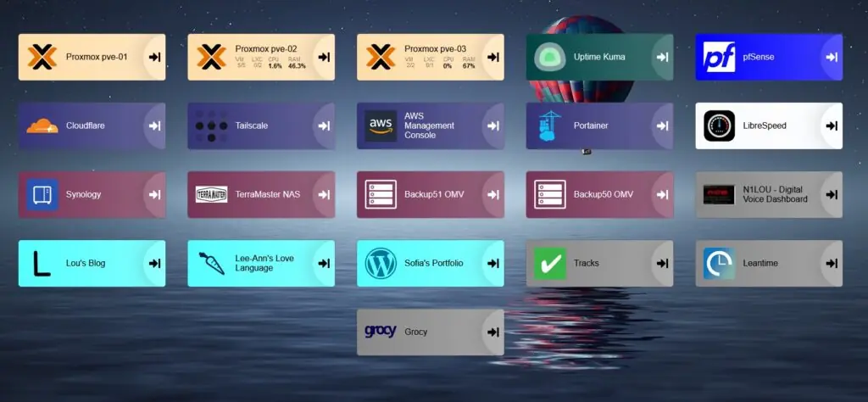
Task: Click the WordPress logo on Sofia's Portfolio
Action: 381,264
